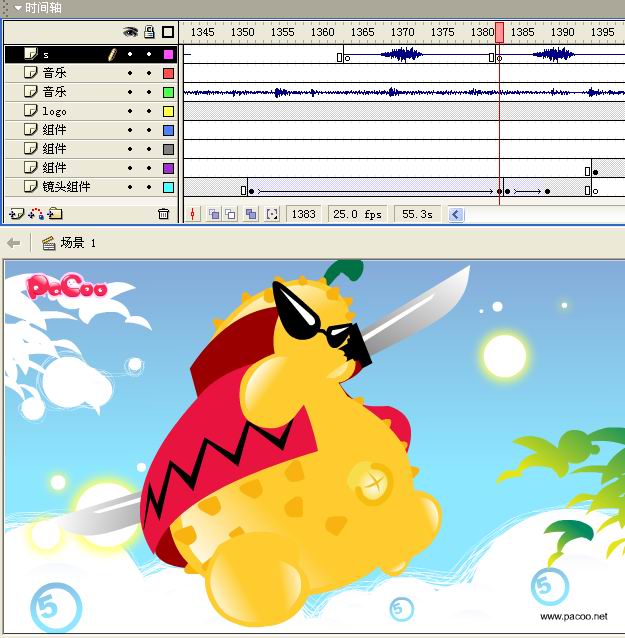Enable the onion skin button
This screenshot has height=638, width=625.
click(214, 214)
